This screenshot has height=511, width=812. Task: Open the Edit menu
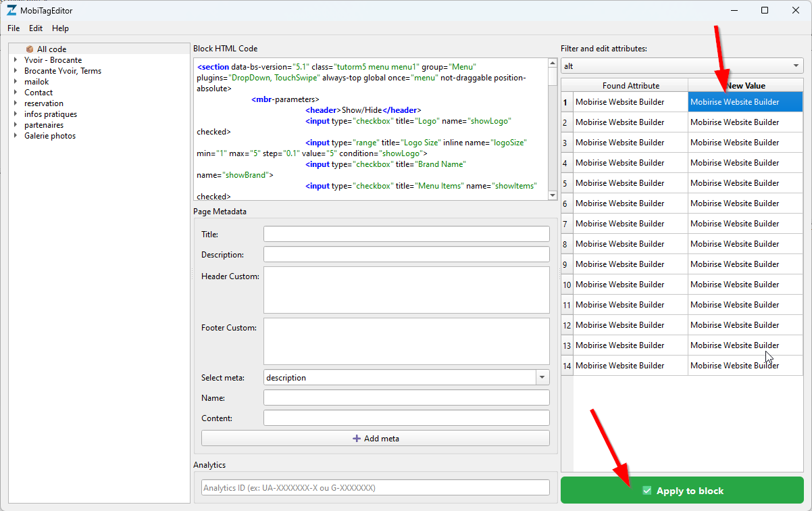36,28
